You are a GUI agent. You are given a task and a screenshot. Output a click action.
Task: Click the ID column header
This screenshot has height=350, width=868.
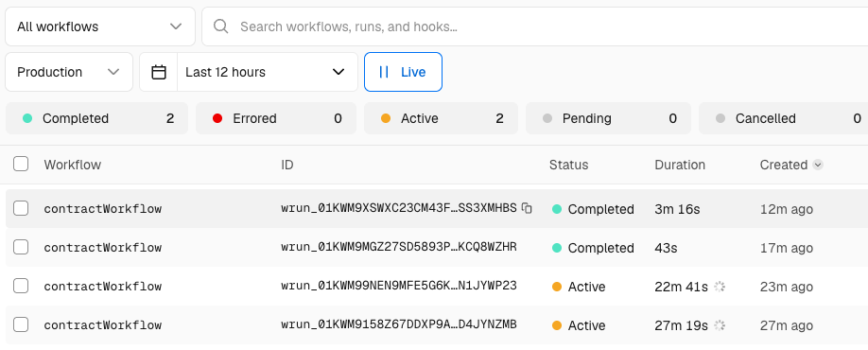(286, 165)
